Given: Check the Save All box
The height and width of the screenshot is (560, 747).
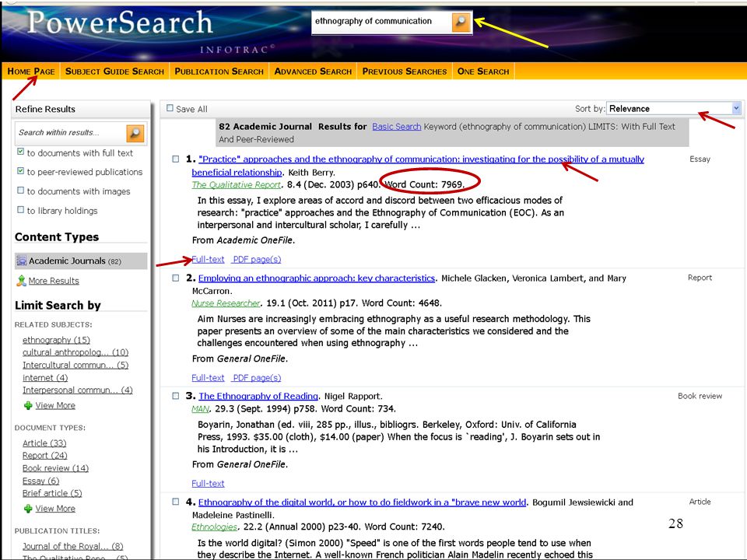Looking at the screenshot, I should [170, 108].
